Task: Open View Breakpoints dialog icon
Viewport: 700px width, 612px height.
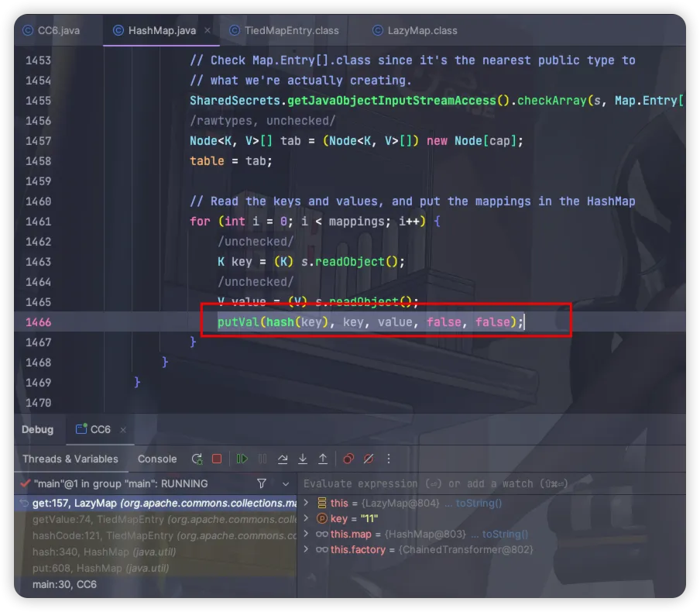Action: click(348, 459)
